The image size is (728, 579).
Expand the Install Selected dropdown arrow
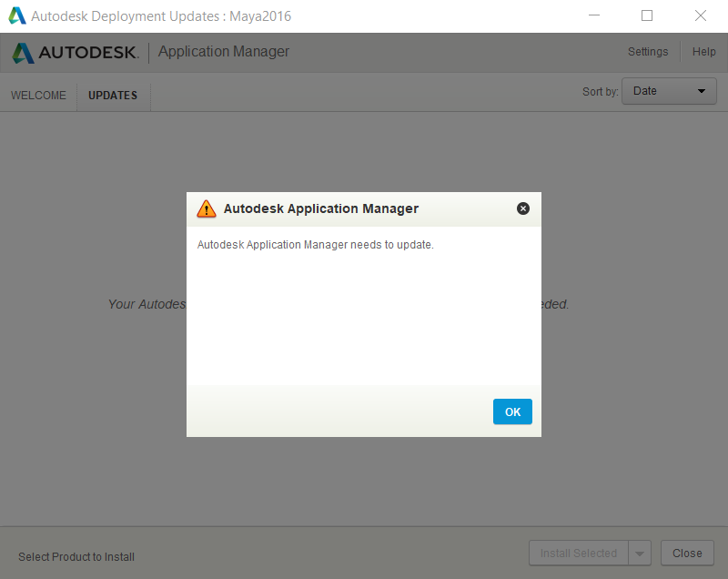click(x=639, y=553)
